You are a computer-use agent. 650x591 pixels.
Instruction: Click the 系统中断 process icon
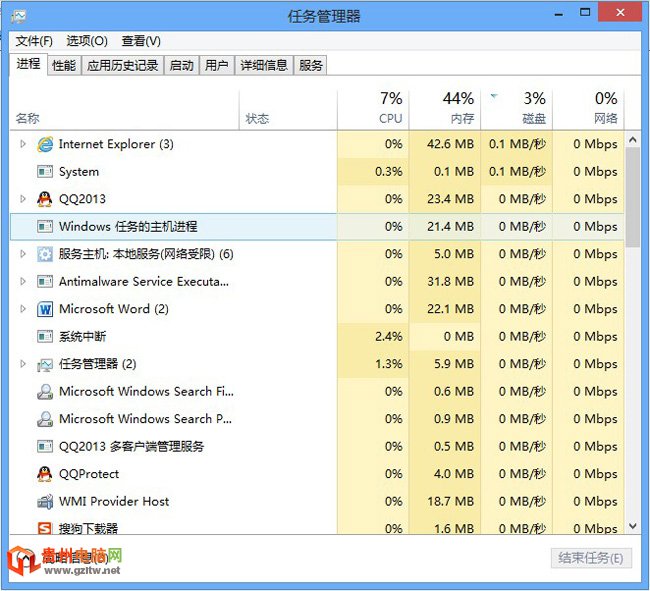[45, 336]
